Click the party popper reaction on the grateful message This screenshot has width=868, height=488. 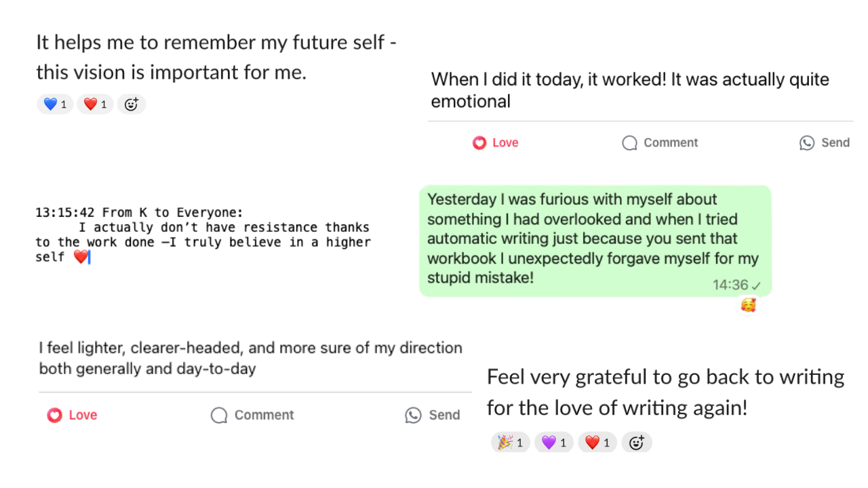(x=511, y=443)
